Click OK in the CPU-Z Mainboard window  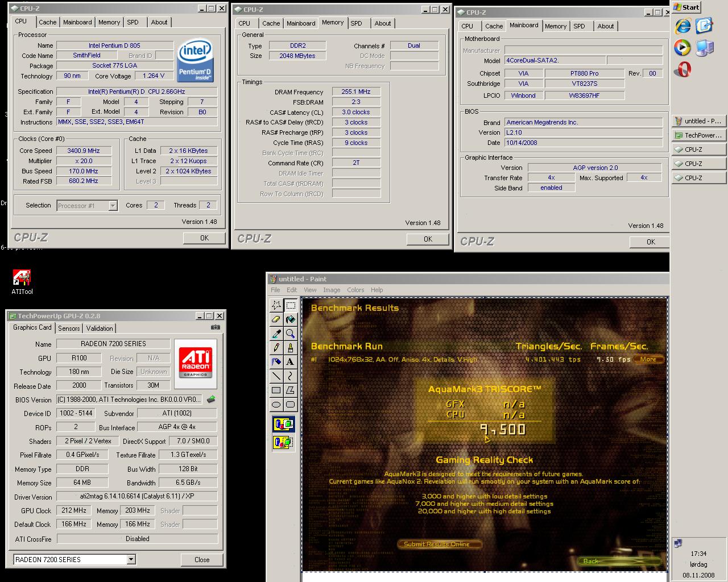coord(651,242)
